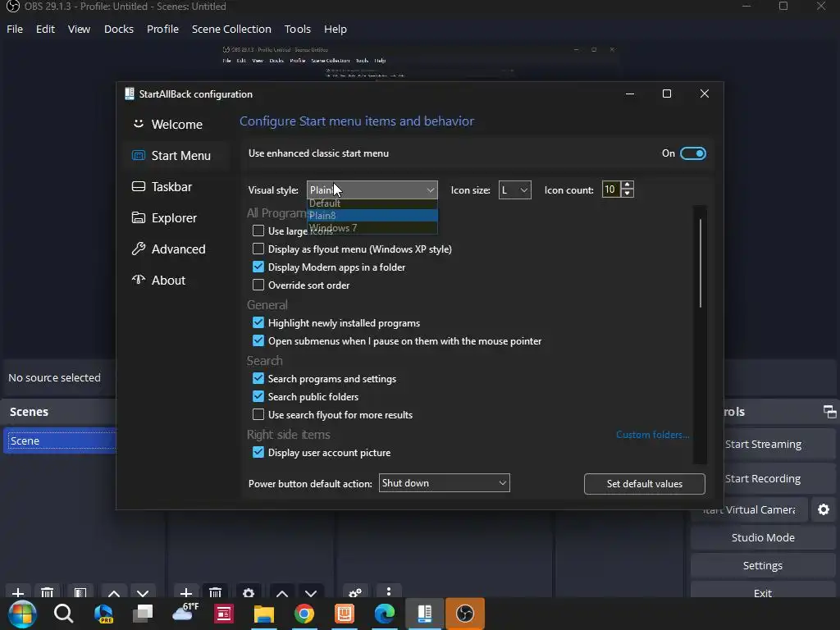Open audio mixer three-dot menu in OBS
The image size is (840, 630).
[x=388, y=591]
